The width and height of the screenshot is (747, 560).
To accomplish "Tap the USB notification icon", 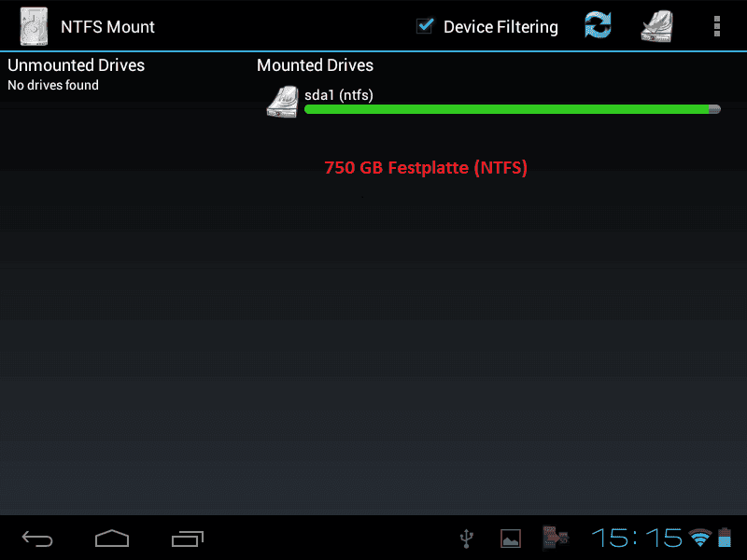I will [x=466, y=539].
